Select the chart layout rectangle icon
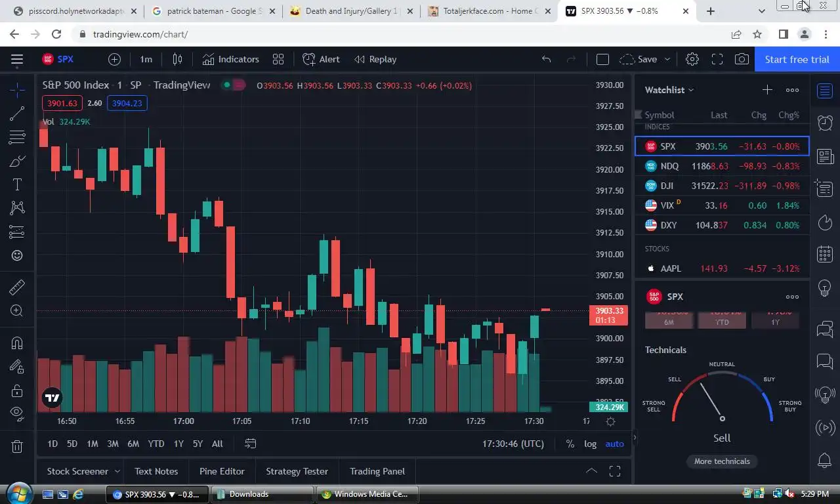This screenshot has width=840, height=504. tap(602, 59)
